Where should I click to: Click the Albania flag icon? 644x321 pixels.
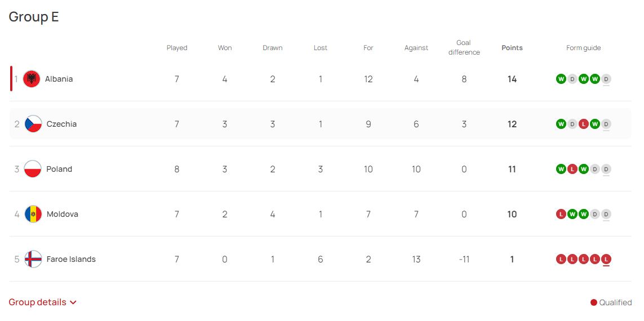click(x=32, y=79)
